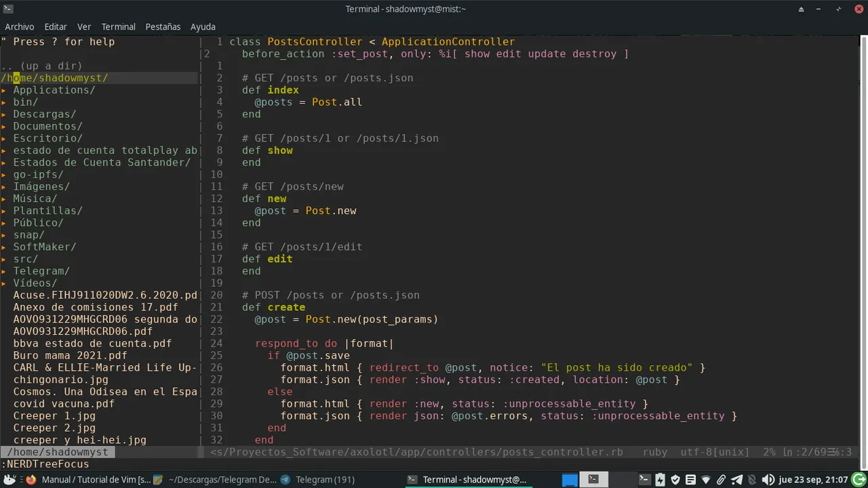The width and height of the screenshot is (868, 488).
Task: Click the Telegram taskbar window icon
Action: pyautogui.click(x=285, y=480)
